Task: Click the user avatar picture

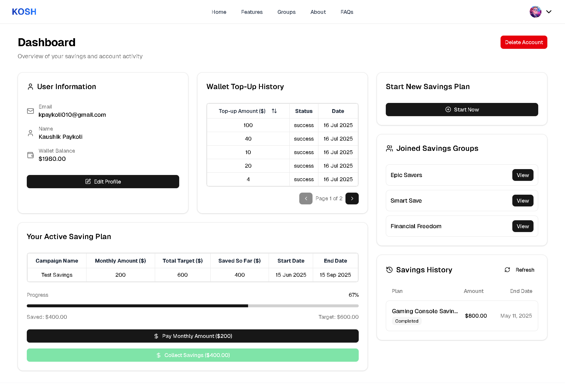Action: click(535, 12)
